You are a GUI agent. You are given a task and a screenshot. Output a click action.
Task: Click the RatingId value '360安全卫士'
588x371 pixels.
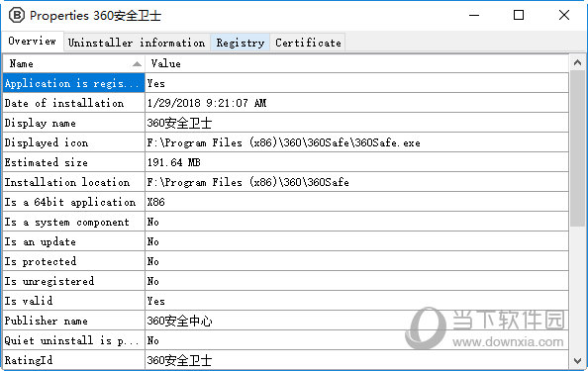tap(179, 360)
